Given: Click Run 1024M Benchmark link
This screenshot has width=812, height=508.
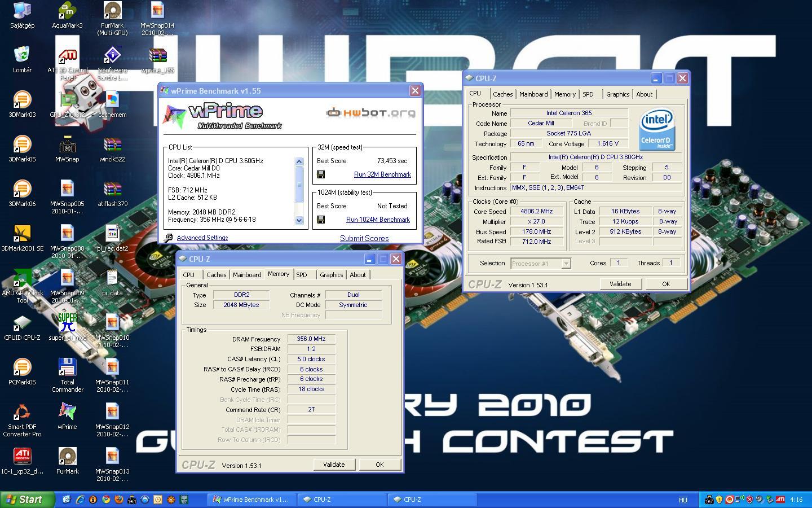Looking at the screenshot, I should point(378,220).
